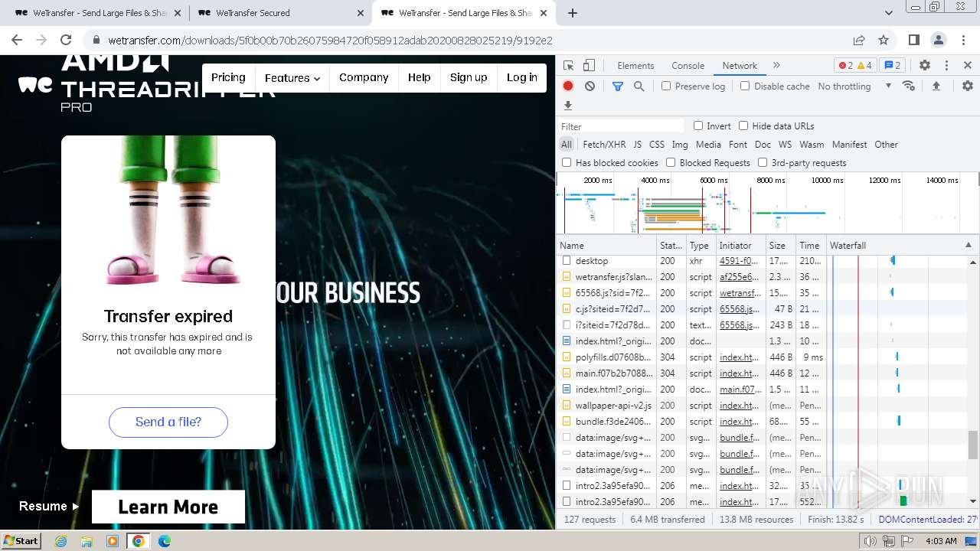Viewport: 980px width, 551px height.
Task: Switch to the Console tab
Action: [x=688, y=66]
